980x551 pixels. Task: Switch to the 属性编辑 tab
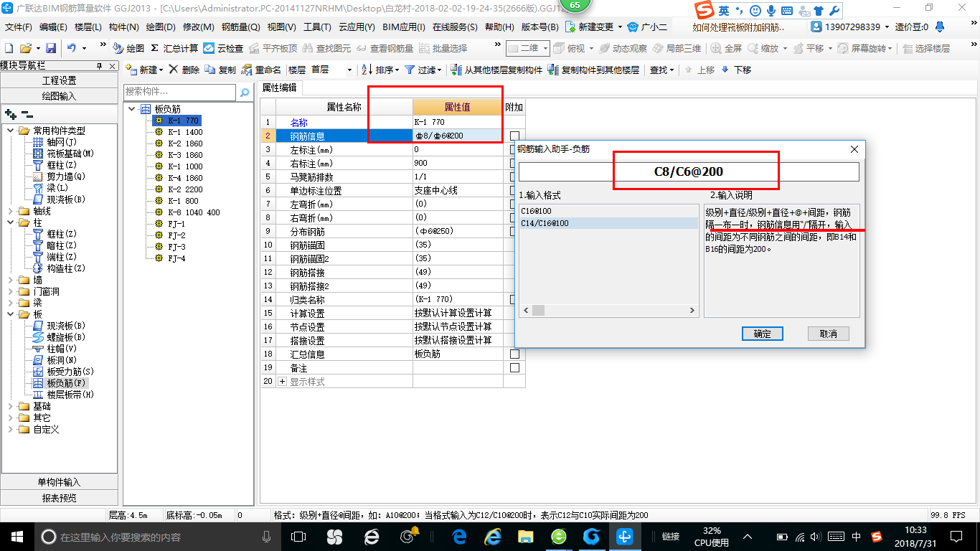[279, 88]
